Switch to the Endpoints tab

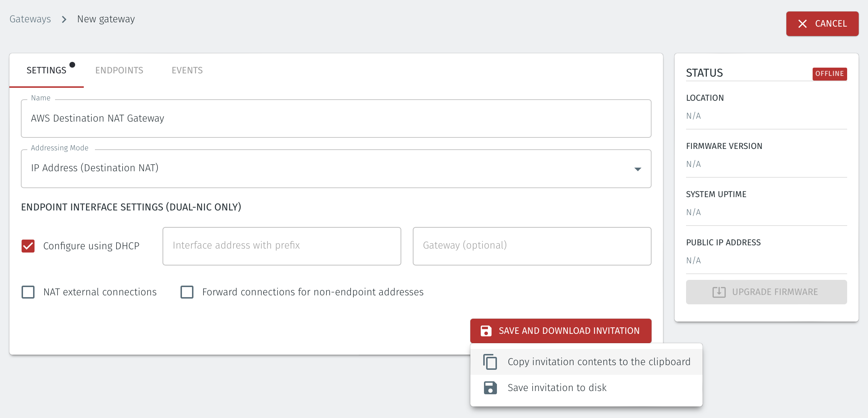pos(119,71)
